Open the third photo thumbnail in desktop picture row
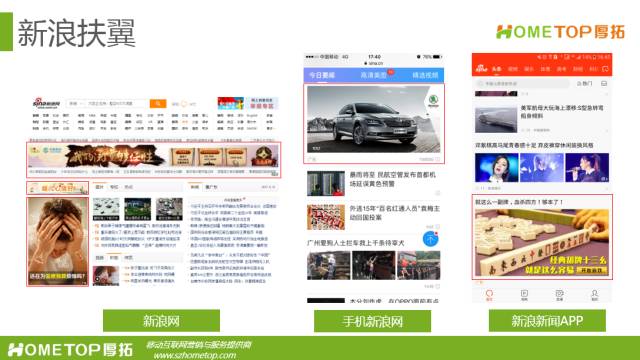640x360 pixels. point(169,209)
